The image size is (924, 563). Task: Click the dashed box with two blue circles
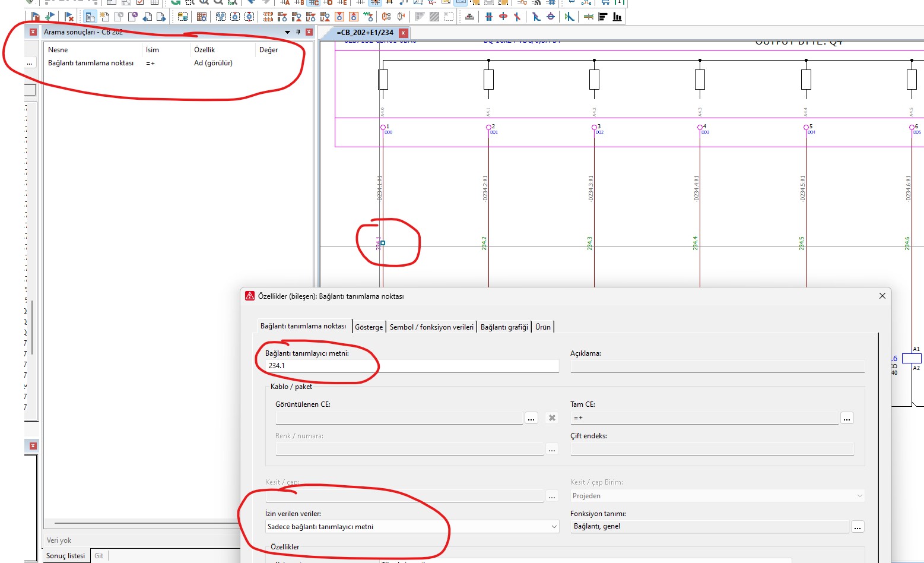[x=221, y=17]
